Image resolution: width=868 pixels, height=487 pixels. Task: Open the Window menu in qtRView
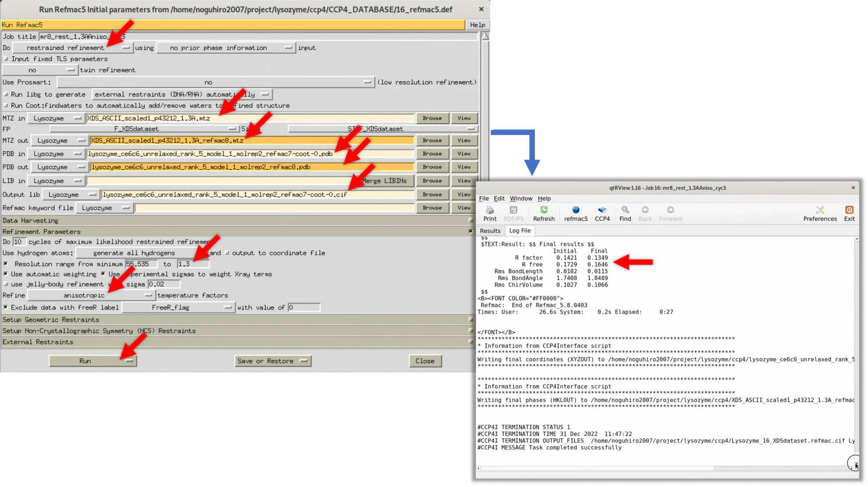(x=521, y=199)
